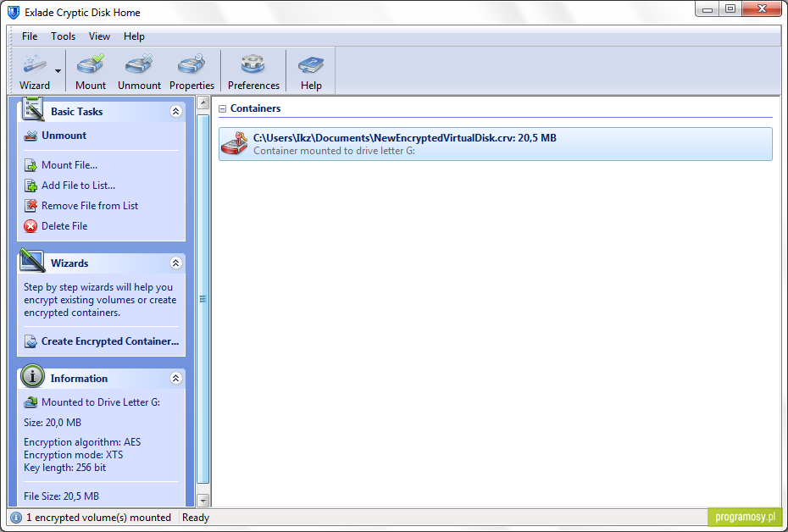Click the Basic Tasks panel title
This screenshot has width=788, height=532.
[x=76, y=112]
